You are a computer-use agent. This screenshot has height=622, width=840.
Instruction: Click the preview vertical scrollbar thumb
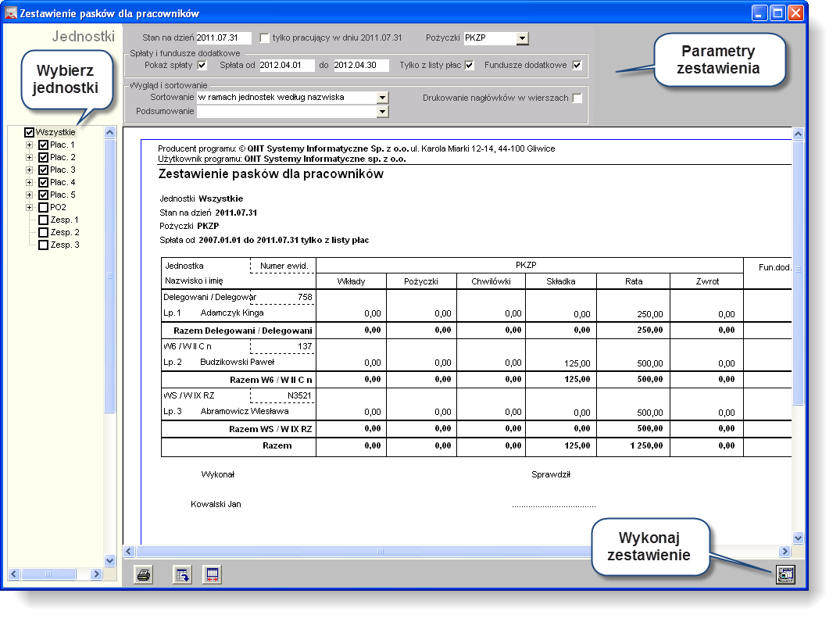pos(799,272)
